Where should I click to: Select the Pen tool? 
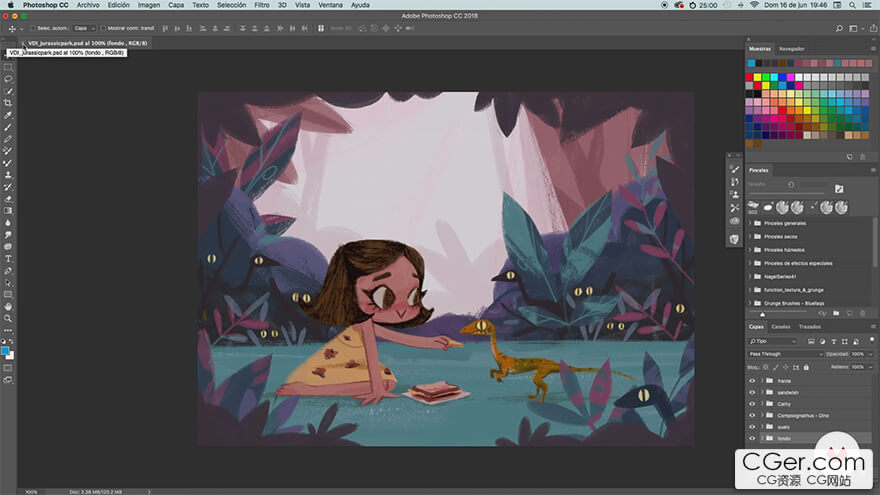click(8, 271)
